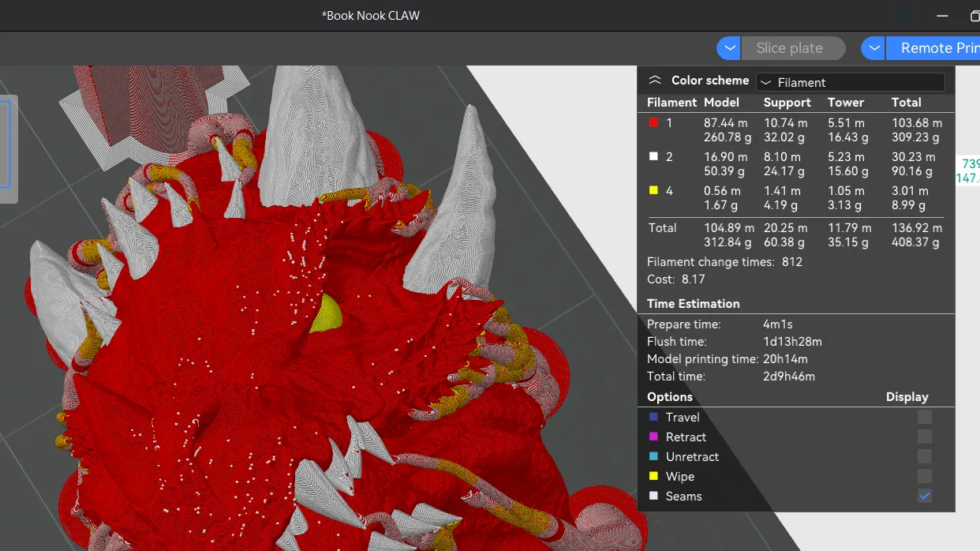
Task: Enable the Travel display checkbox
Action: tap(925, 417)
